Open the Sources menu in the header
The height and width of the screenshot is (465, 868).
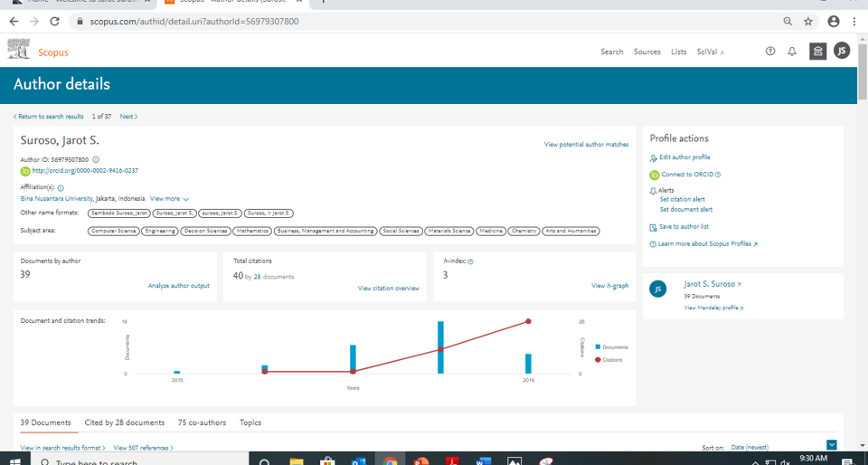point(646,52)
